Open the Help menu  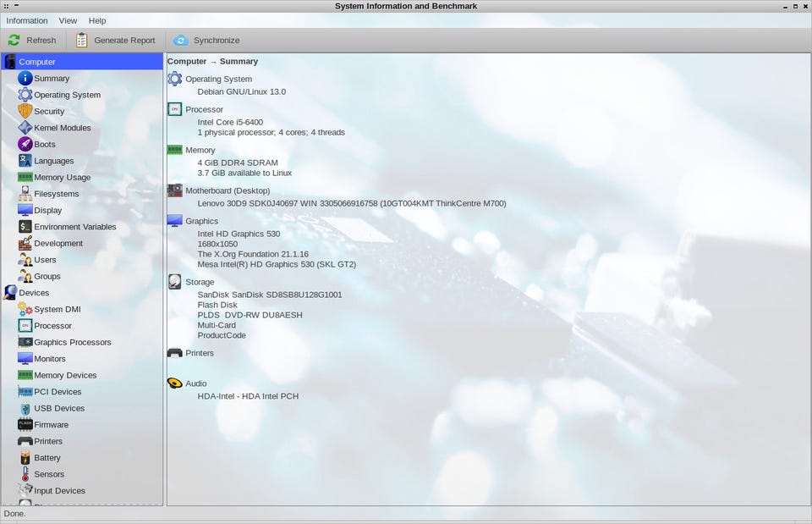(97, 20)
